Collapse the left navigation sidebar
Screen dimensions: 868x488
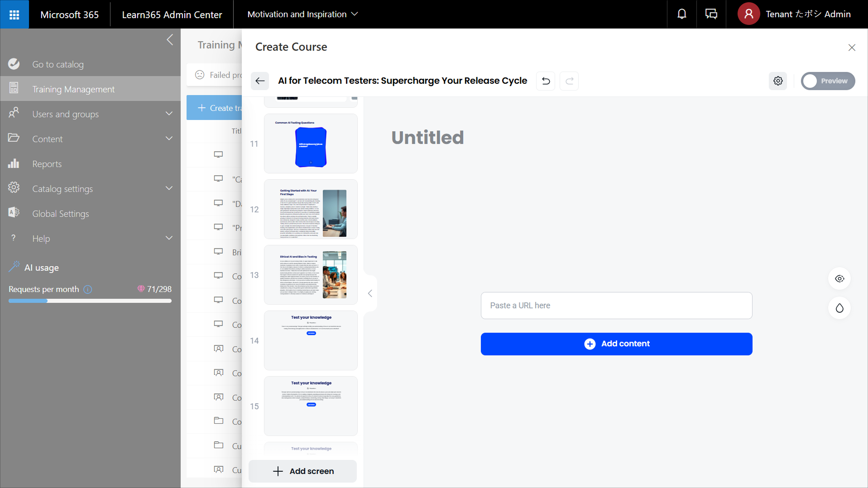tap(170, 40)
